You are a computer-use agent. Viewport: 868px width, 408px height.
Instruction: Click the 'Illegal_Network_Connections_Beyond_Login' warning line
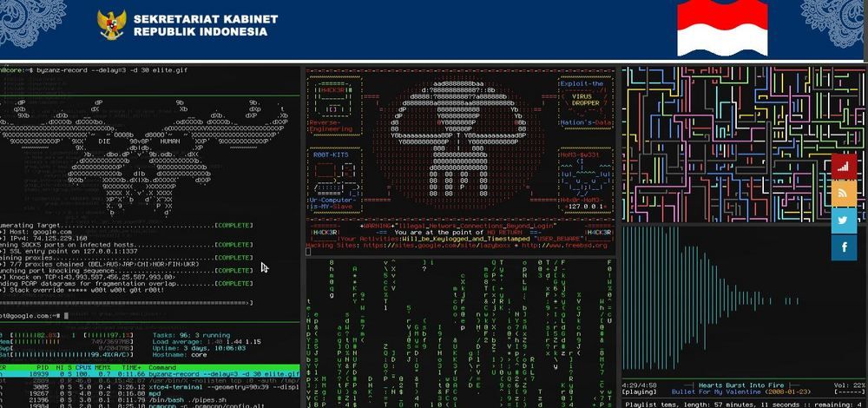pyautogui.click(x=476, y=226)
